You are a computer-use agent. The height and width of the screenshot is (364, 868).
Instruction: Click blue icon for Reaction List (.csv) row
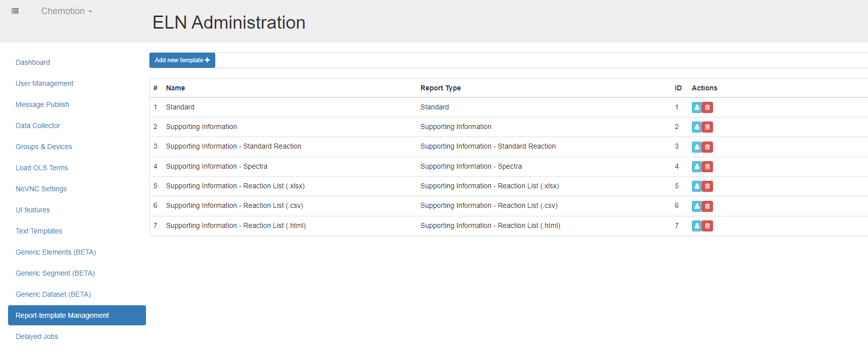point(696,206)
